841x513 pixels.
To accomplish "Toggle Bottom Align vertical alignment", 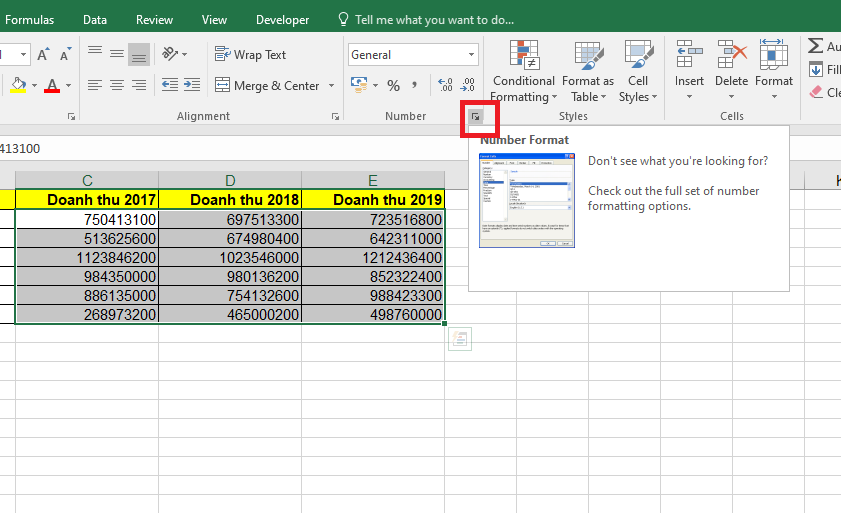I will click(139, 55).
